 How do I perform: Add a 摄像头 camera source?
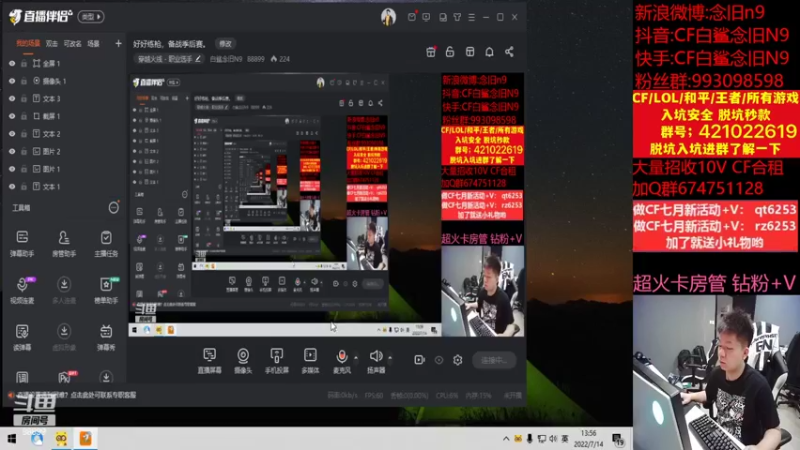(243, 360)
